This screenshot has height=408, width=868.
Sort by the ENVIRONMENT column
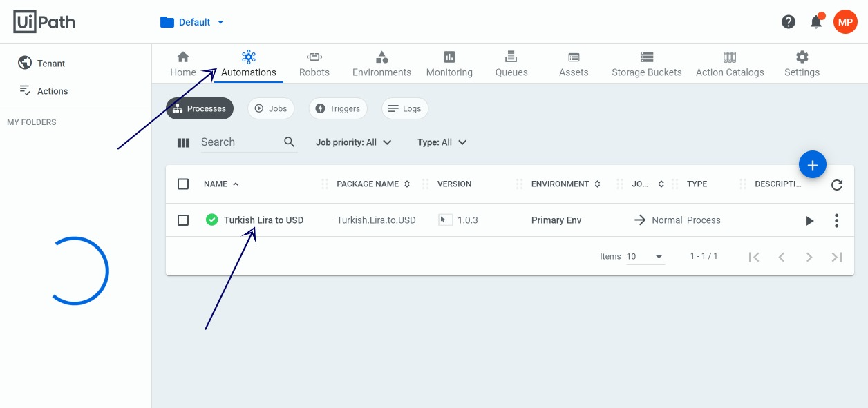(566, 184)
